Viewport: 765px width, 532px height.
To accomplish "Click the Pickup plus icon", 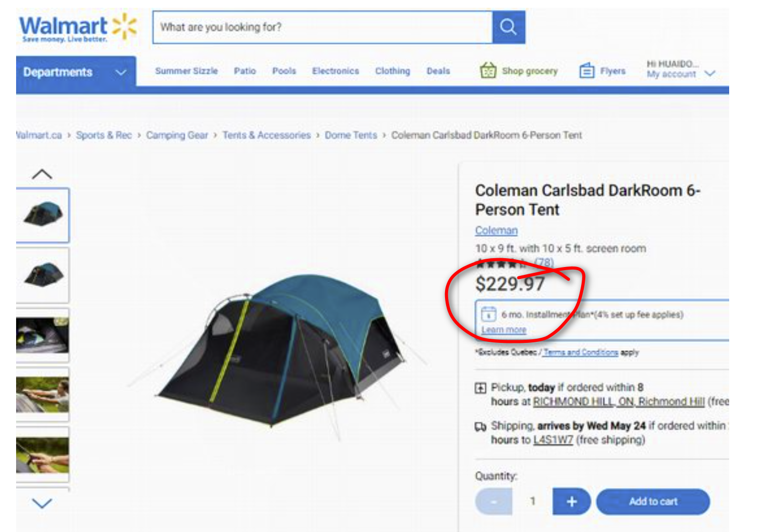I will pyautogui.click(x=480, y=388).
